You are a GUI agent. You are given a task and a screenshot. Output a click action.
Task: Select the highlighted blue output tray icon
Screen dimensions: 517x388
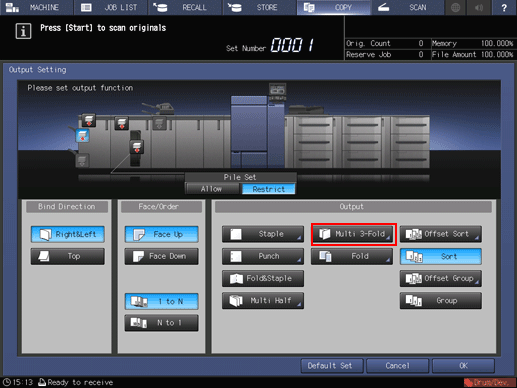point(82,136)
